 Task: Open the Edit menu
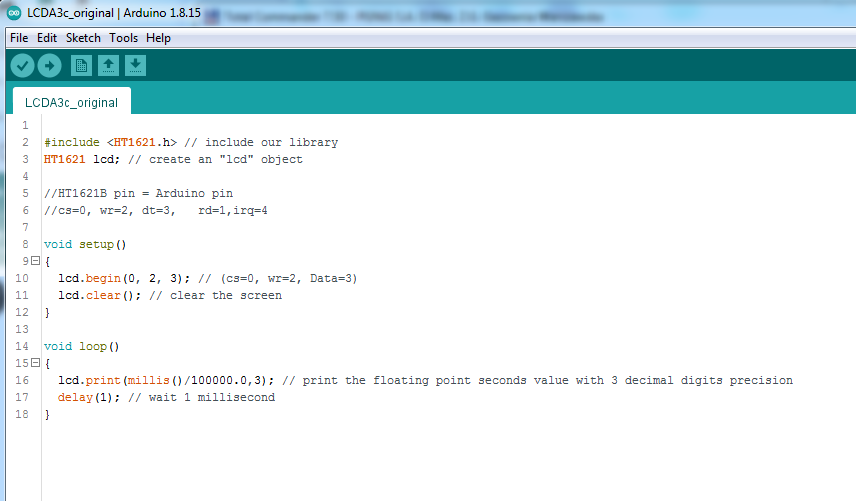[x=47, y=38]
